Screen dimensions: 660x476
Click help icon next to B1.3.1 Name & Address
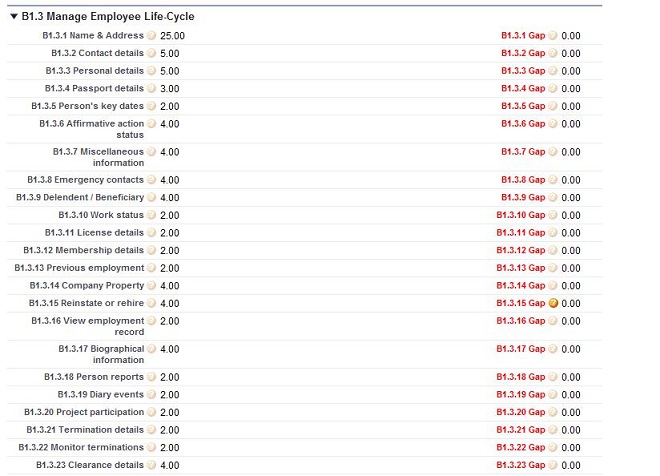point(152,35)
